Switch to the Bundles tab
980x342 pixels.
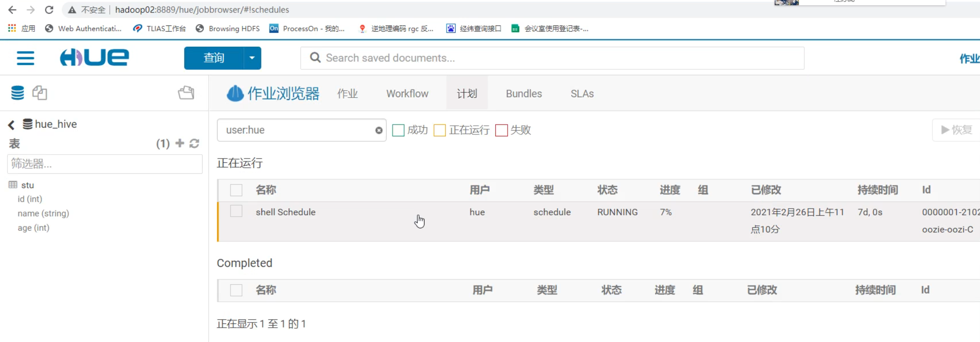524,94
